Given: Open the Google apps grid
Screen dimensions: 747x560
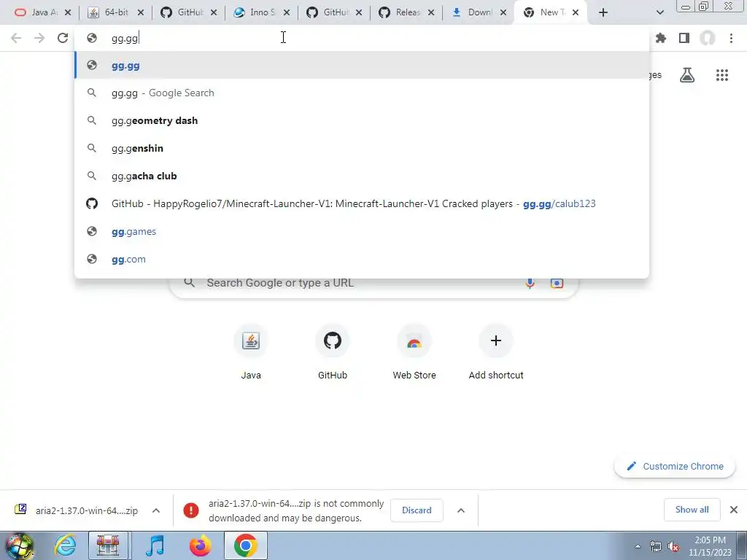Looking at the screenshot, I should pyautogui.click(x=722, y=75).
